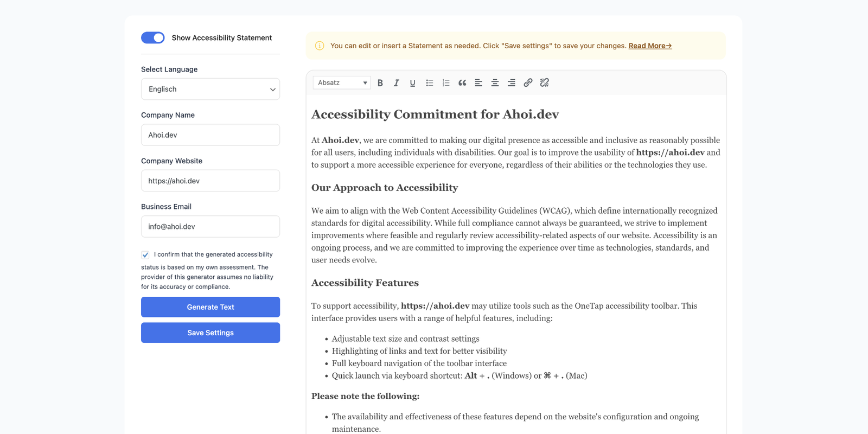Apply blockquote formatting
The image size is (868, 434).
[462, 83]
